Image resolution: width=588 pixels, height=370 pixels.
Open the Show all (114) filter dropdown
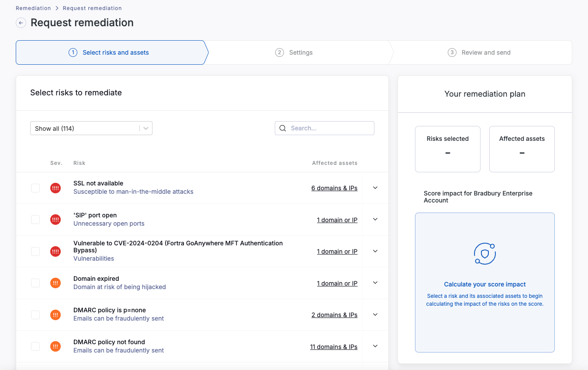(91, 128)
